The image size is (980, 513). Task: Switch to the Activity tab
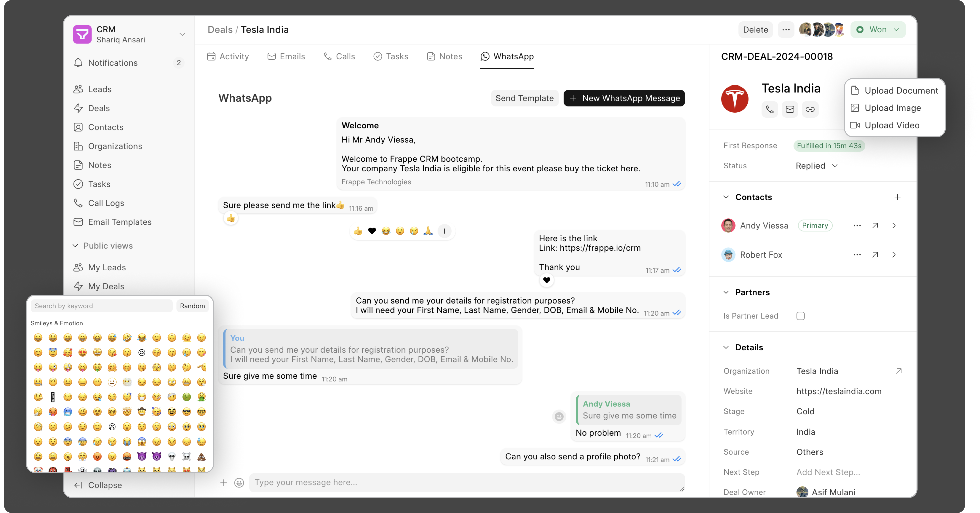[228, 57]
